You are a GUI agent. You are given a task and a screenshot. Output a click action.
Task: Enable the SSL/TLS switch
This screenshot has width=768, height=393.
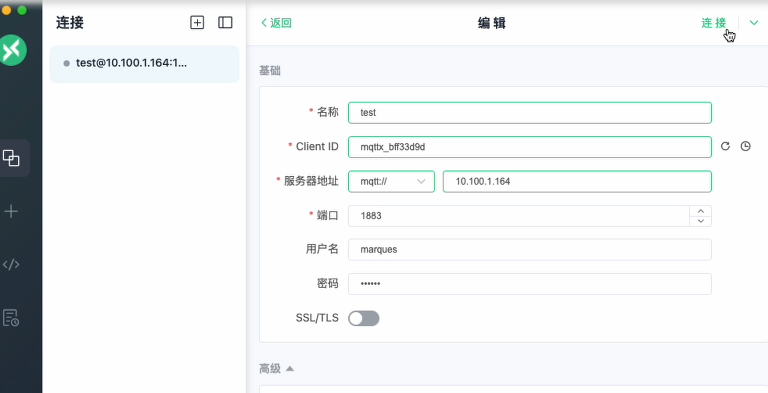[x=363, y=318]
